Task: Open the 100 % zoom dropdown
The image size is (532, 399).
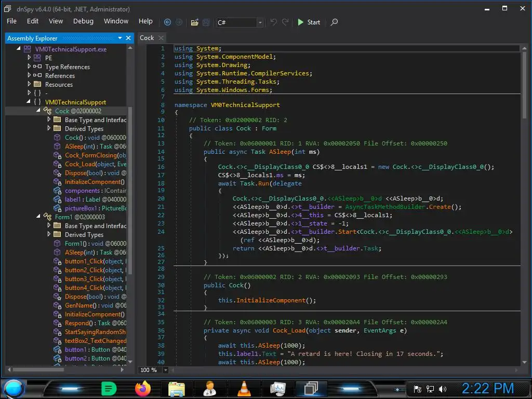Action: pos(166,370)
